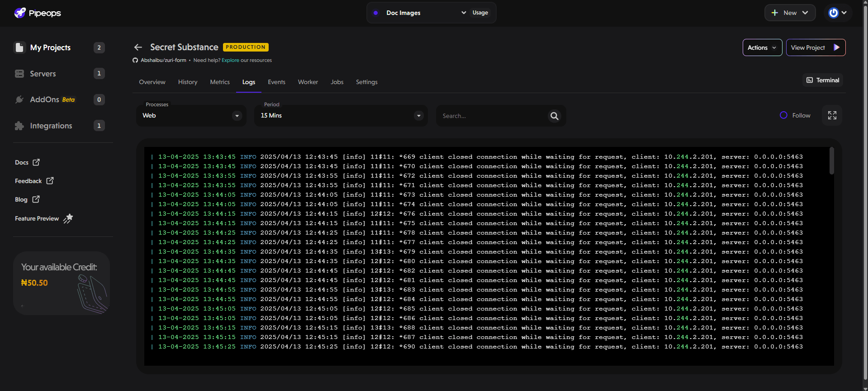Click the Servers sidebar icon
The height and width of the screenshot is (391, 868).
pyautogui.click(x=19, y=74)
